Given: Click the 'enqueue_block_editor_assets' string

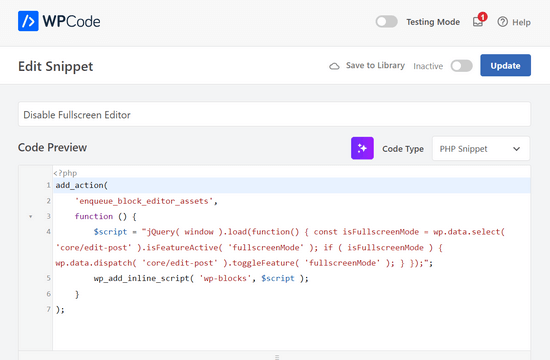Looking at the screenshot, I should pos(144,201).
